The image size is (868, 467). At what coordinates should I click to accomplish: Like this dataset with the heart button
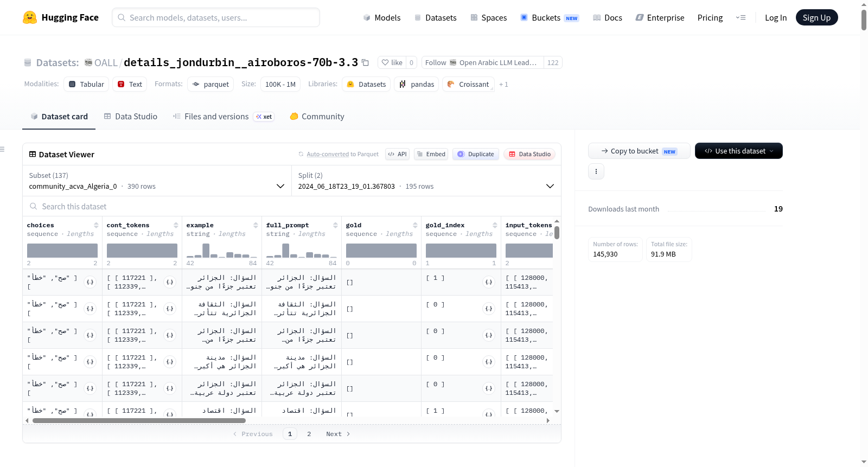click(392, 62)
